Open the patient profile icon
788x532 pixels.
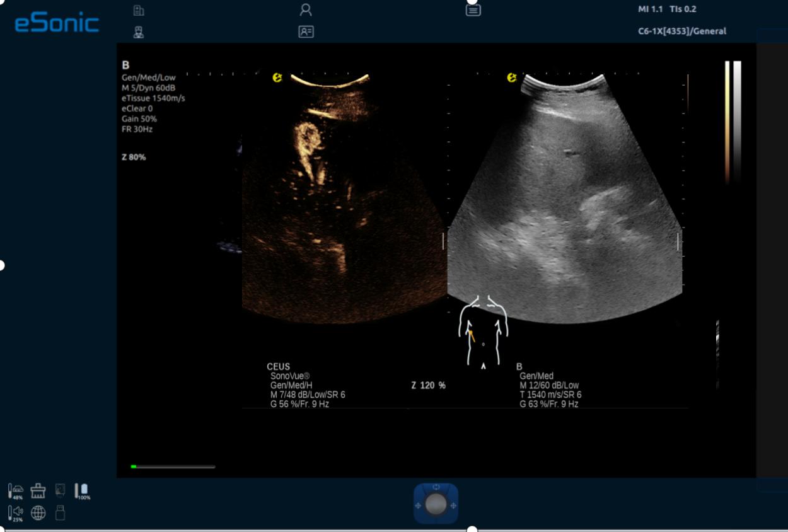[306, 10]
